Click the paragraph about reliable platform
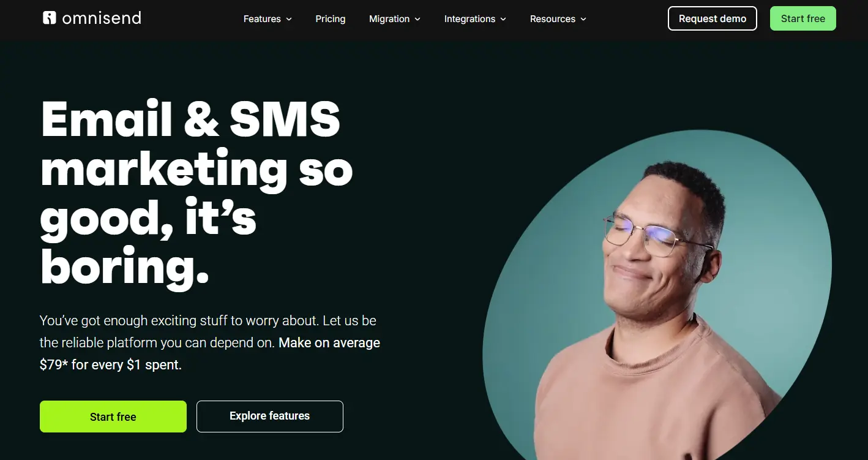868x460 pixels. point(210,342)
